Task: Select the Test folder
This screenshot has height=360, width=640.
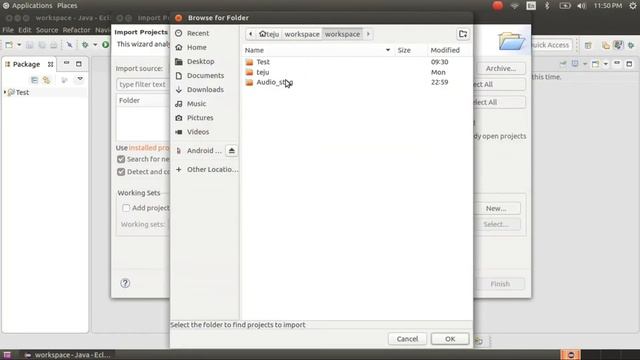Action: (263, 62)
